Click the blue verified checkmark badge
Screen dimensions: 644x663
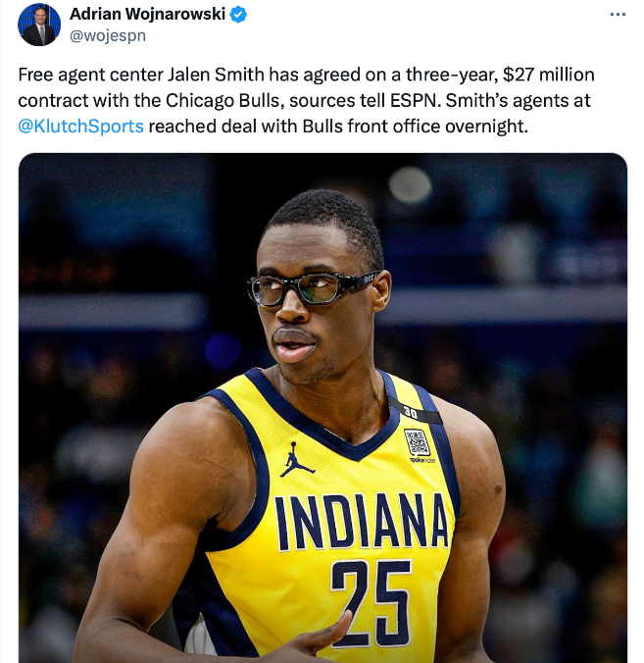(238, 15)
